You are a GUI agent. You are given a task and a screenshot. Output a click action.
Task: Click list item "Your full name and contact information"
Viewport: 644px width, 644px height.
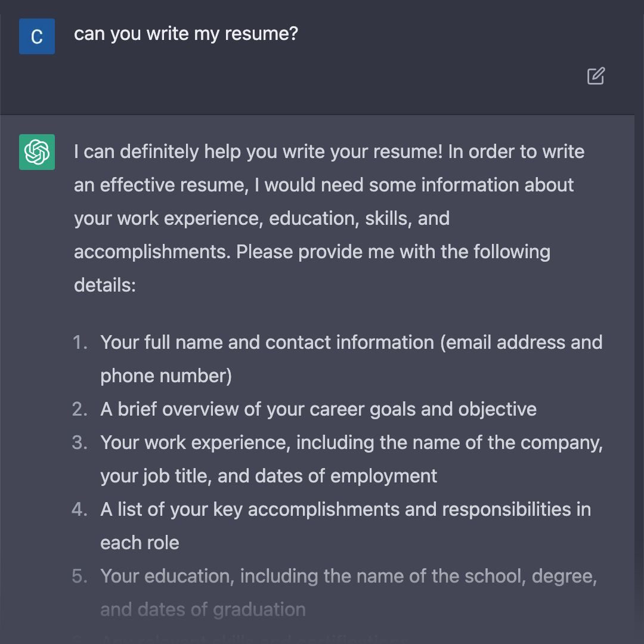pyautogui.click(x=352, y=342)
